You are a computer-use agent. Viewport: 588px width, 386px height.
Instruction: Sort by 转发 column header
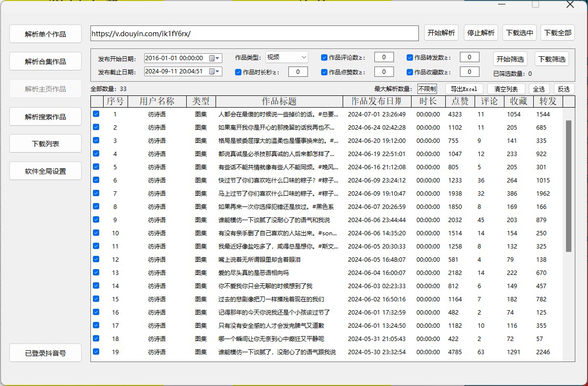[x=548, y=101]
